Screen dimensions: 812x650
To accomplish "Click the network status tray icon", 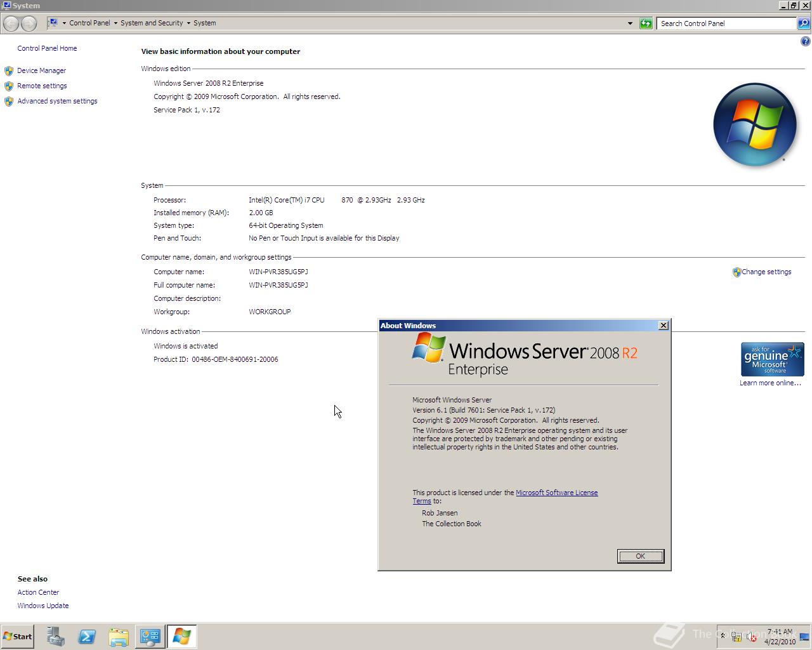I will click(737, 637).
